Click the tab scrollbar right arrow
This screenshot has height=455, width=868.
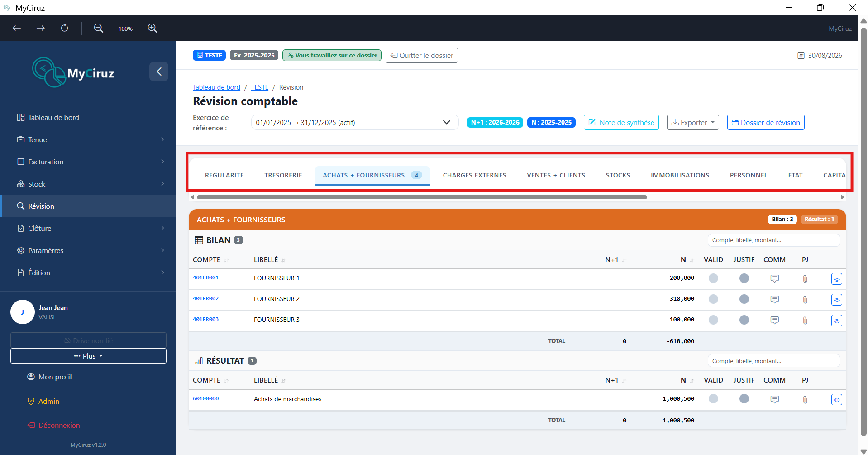tap(842, 197)
